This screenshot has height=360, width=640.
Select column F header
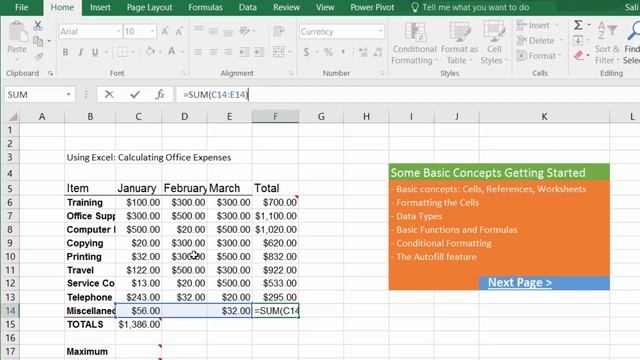click(x=276, y=117)
